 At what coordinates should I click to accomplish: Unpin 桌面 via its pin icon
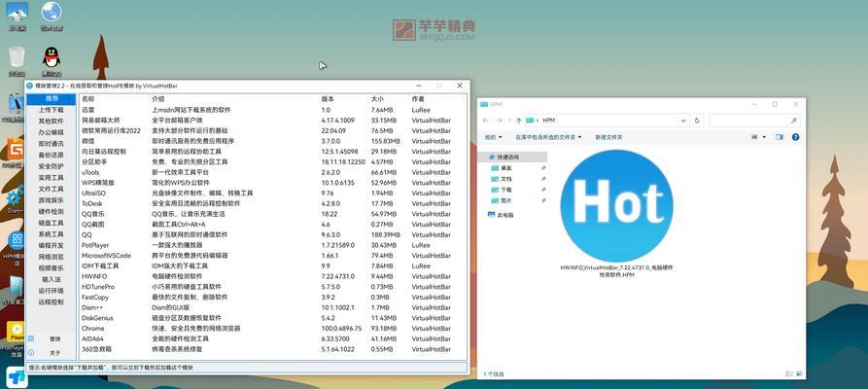tap(543, 168)
